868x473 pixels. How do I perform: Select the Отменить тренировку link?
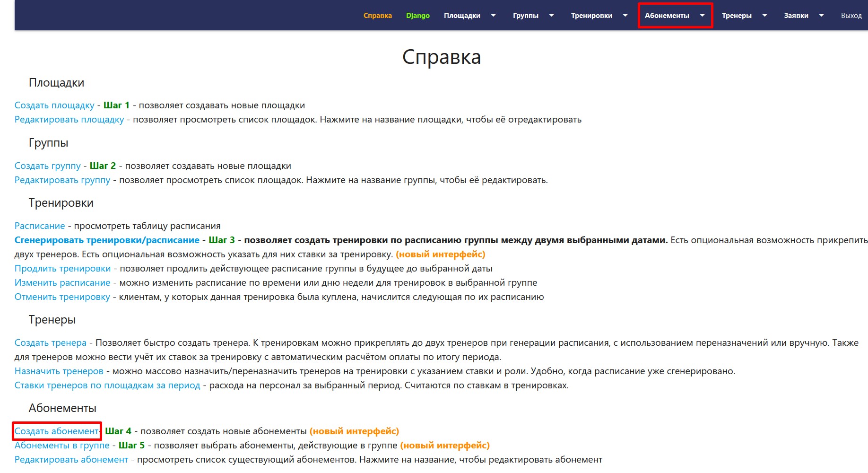(62, 297)
